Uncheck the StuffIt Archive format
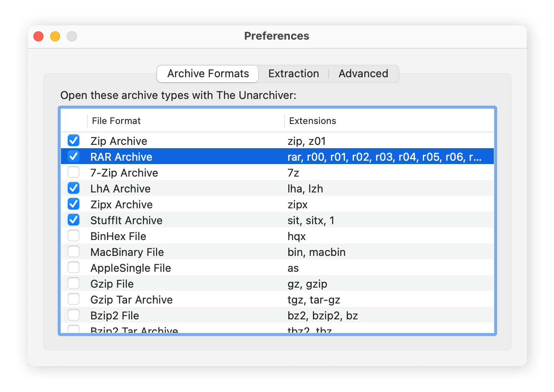The height and width of the screenshot is (392, 554). [x=74, y=220]
